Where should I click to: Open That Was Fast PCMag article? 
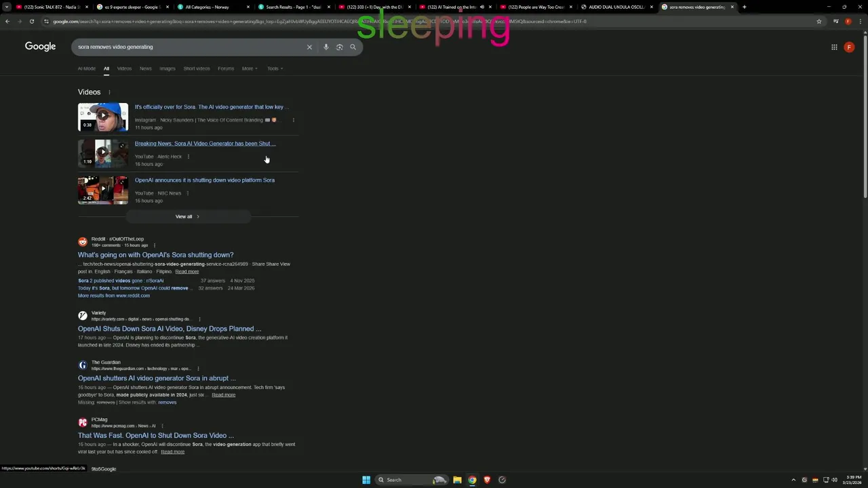tap(156, 436)
